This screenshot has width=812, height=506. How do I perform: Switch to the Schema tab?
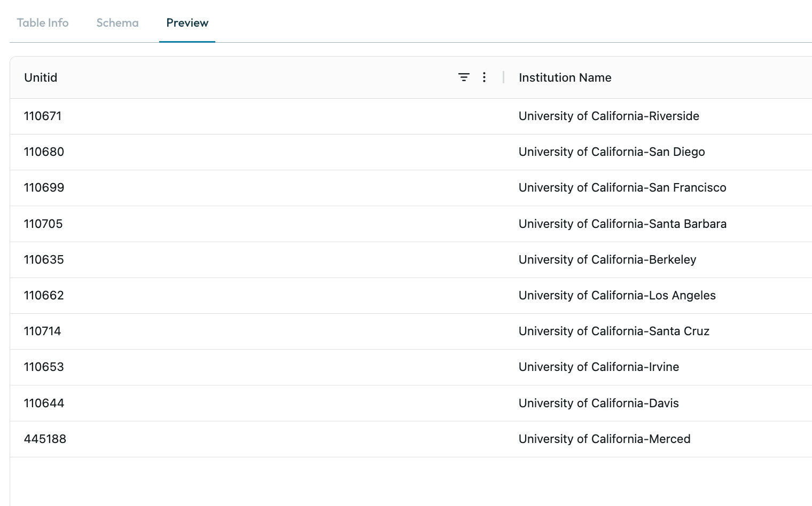(118, 23)
